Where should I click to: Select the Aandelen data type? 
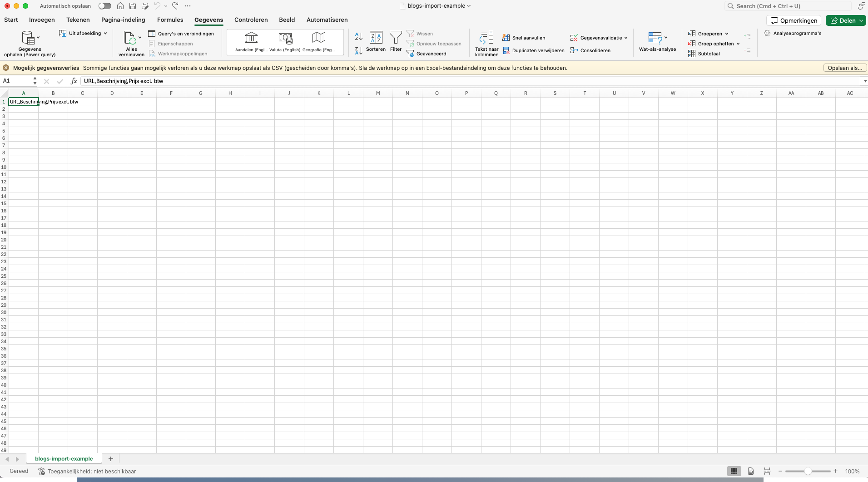point(251,42)
